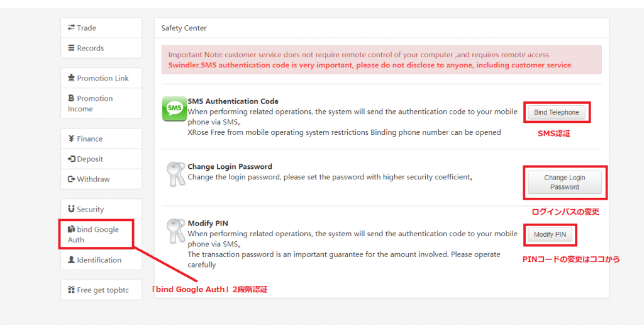Click the Modify PIN button

coord(550,234)
